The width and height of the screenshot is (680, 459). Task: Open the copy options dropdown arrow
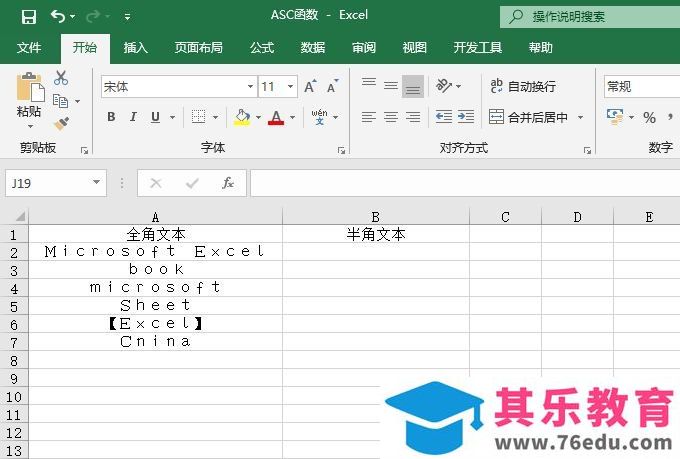[x=77, y=101]
